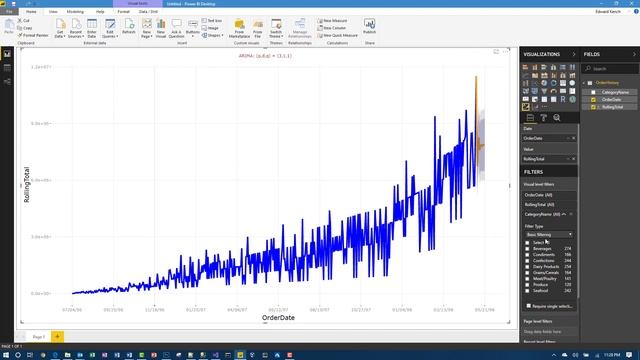Select the Page 1 tab
The height and width of the screenshot is (360, 640).
[x=39, y=337]
